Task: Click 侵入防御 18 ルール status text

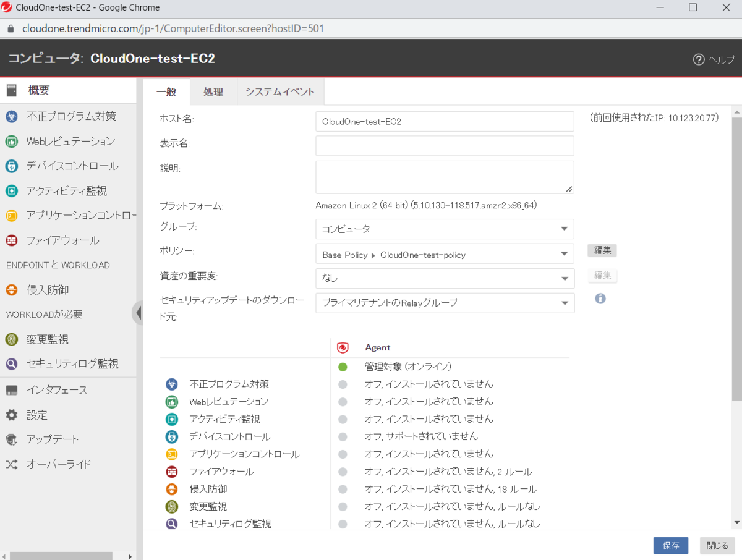Action: pyautogui.click(x=451, y=489)
